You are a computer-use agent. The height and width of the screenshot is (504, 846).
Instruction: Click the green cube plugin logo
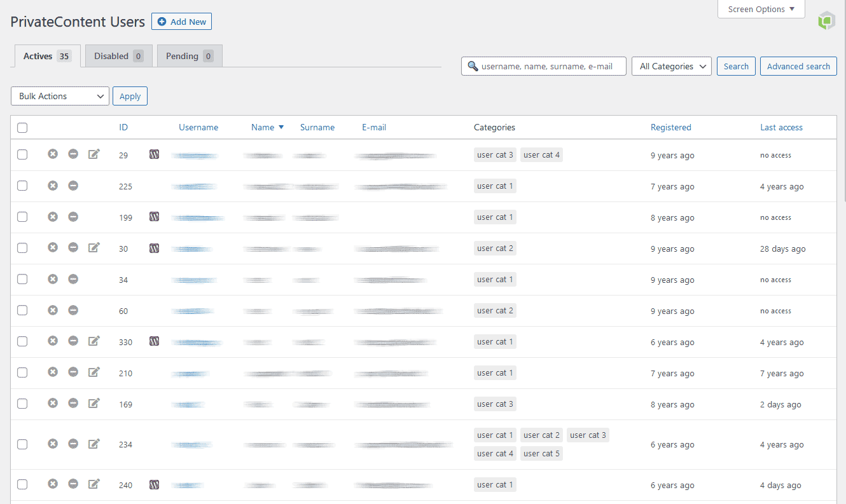(x=826, y=21)
